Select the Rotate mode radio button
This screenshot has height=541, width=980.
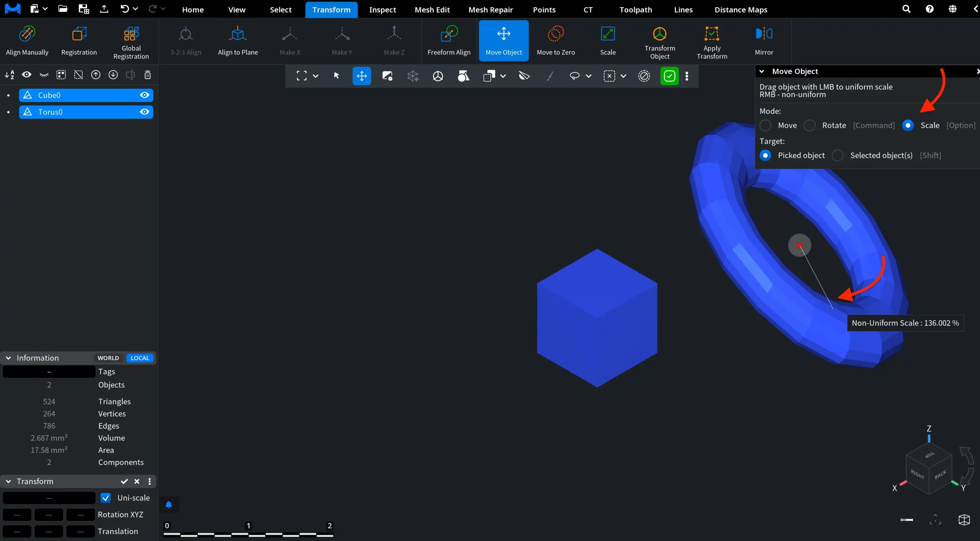click(x=810, y=125)
